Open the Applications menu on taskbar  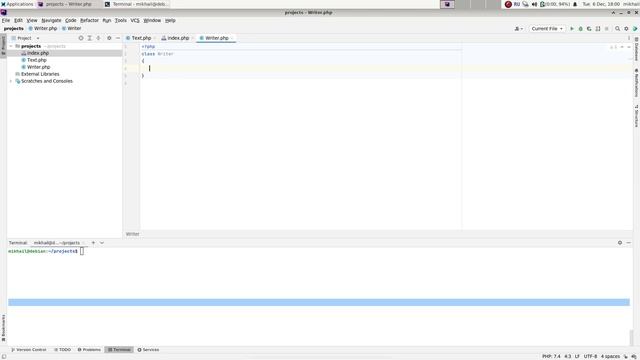point(17,4)
